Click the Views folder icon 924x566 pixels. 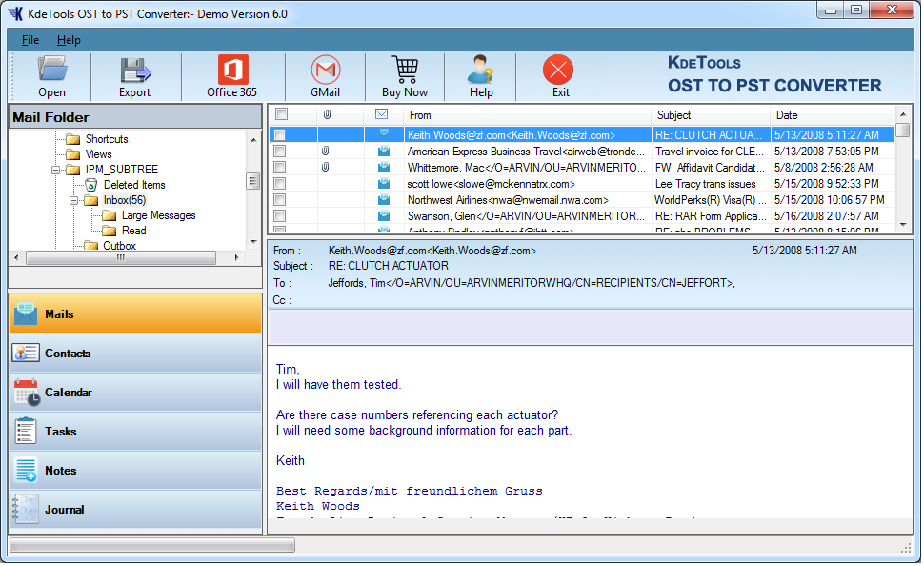pos(73,155)
